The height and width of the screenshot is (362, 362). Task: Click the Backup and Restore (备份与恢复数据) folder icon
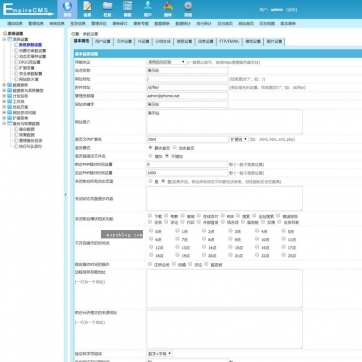click(9, 123)
